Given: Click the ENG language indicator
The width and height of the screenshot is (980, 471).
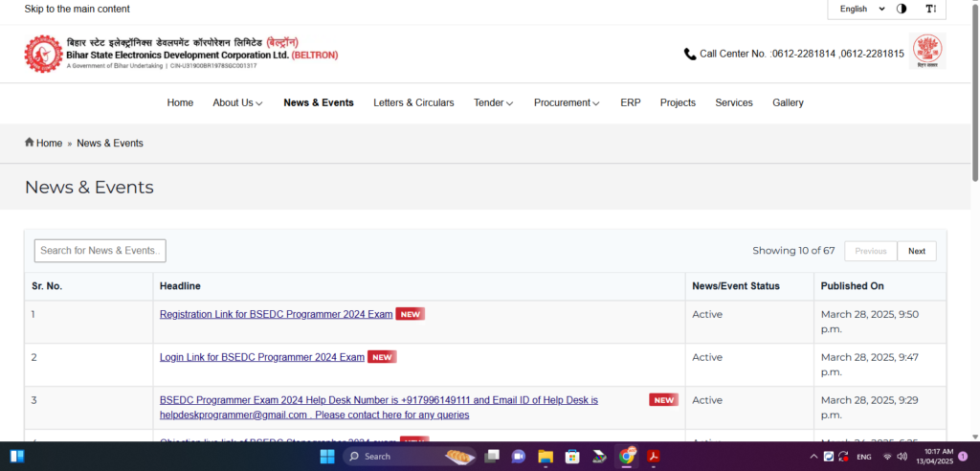Looking at the screenshot, I should pyautogui.click(x=864, y=458).
